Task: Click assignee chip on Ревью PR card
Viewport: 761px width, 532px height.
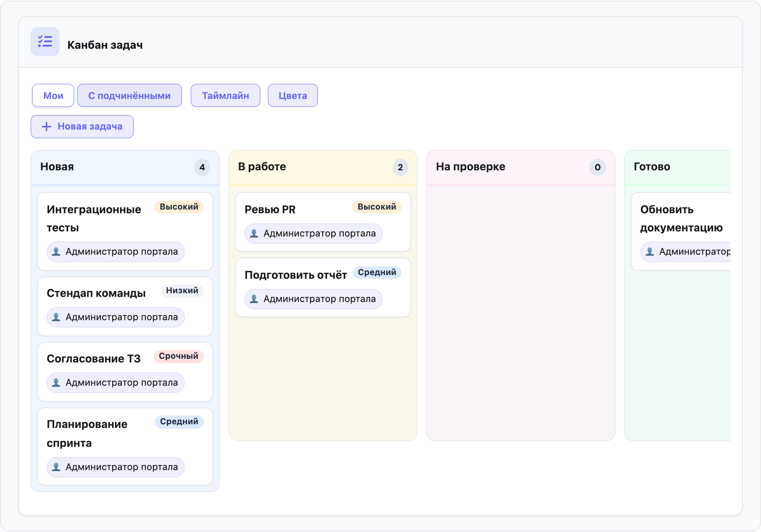Action: point(314,234)
